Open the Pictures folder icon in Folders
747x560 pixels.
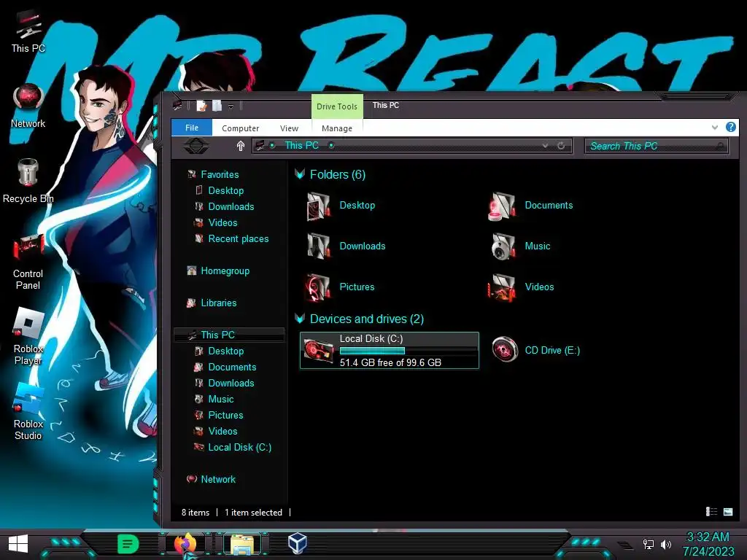pyautogui.click(x=318, y=287)
